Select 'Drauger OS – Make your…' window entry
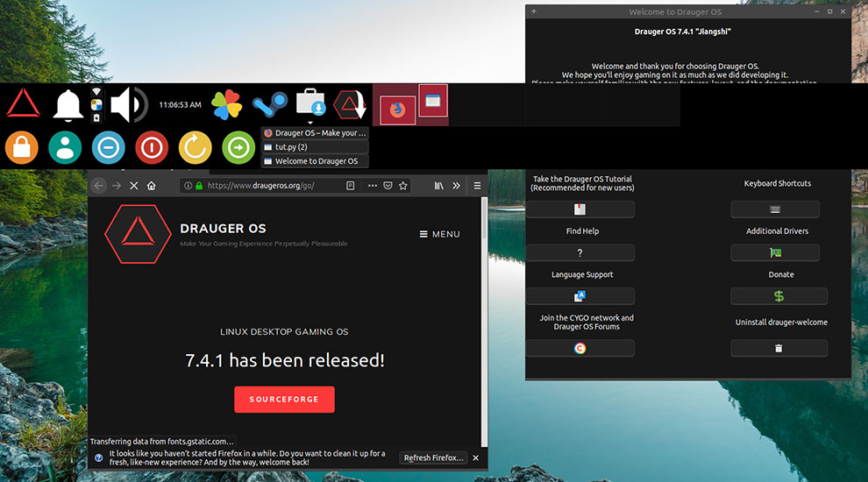Screen dimensions: 868x482 coord(315,133)
